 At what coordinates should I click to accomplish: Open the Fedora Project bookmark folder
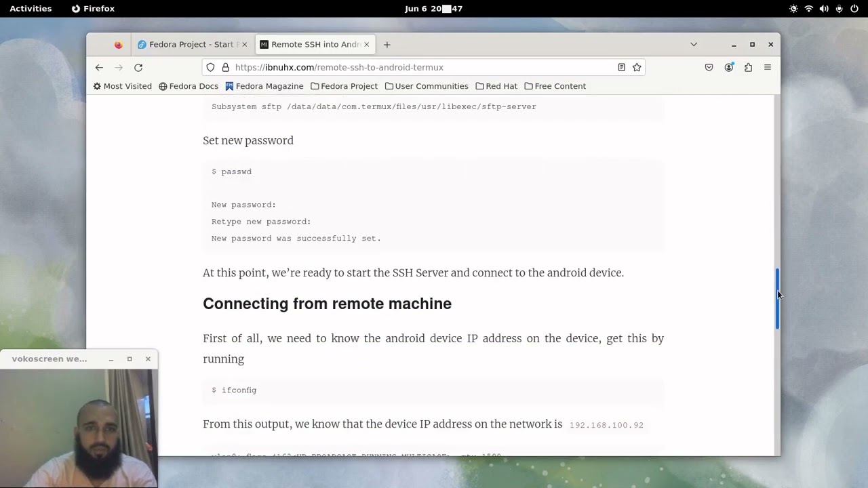(x=344, y=86)
